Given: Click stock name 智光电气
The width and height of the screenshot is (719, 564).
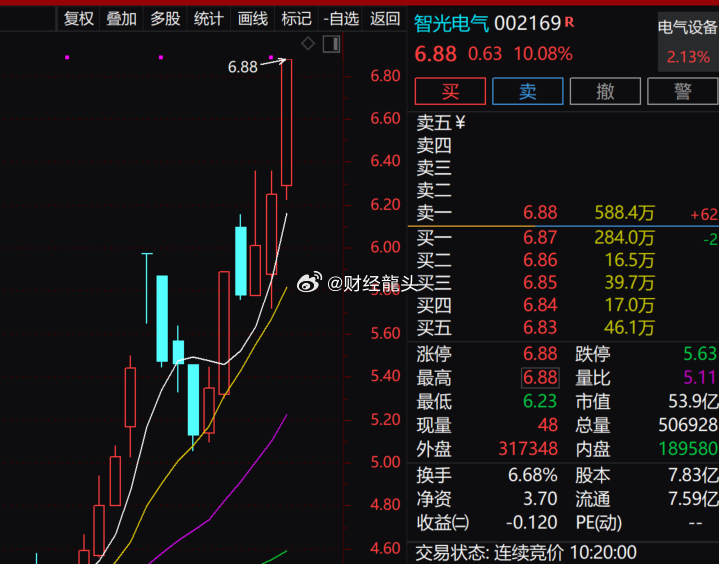Looking at the screenshot, I should click(x=452, y=23).
